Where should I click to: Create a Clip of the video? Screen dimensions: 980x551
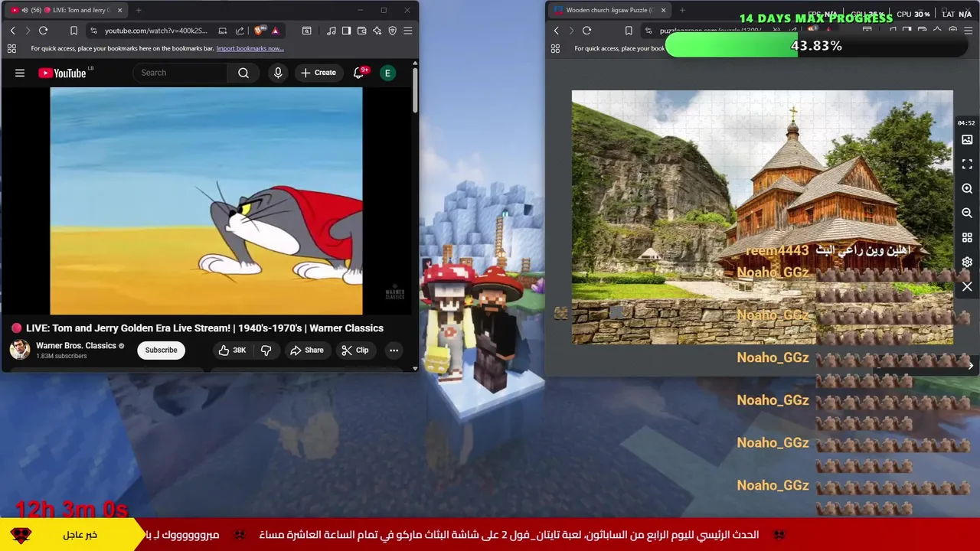(355, 350)
